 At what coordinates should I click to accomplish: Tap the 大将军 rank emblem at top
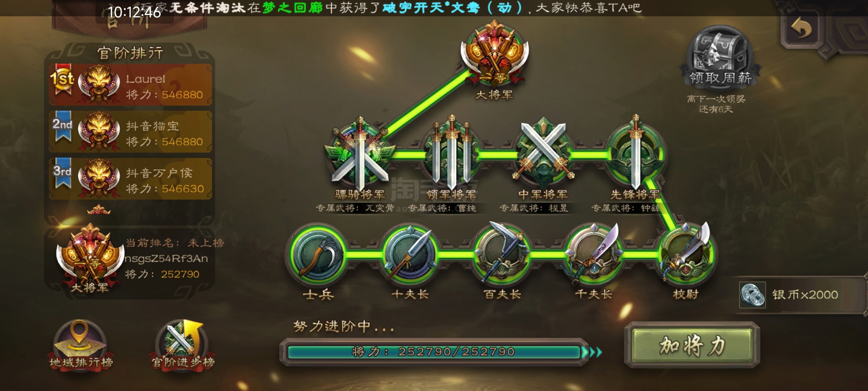coord(494,54)
